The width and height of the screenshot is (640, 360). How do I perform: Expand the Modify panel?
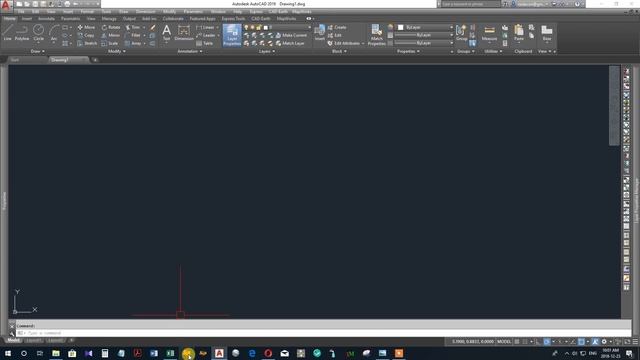(117, 51)
